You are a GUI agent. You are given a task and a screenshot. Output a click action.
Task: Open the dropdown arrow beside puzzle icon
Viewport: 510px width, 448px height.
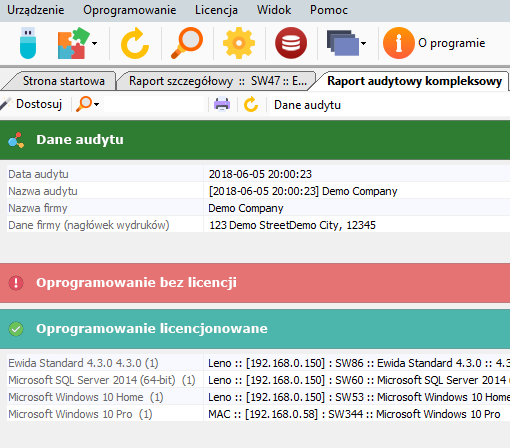pyautogui.click(x=95, y=43)
